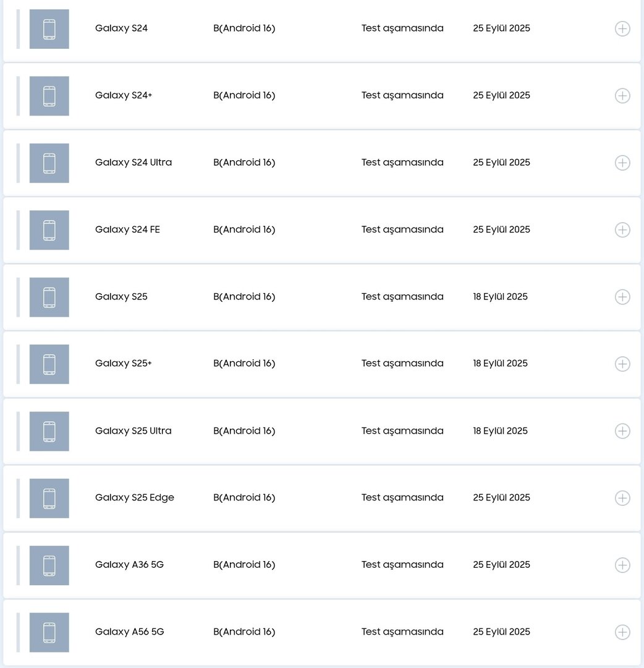
Task: Click Galaxy A36 5G 'Test aşamasında' status
Action: pos(402,564)
